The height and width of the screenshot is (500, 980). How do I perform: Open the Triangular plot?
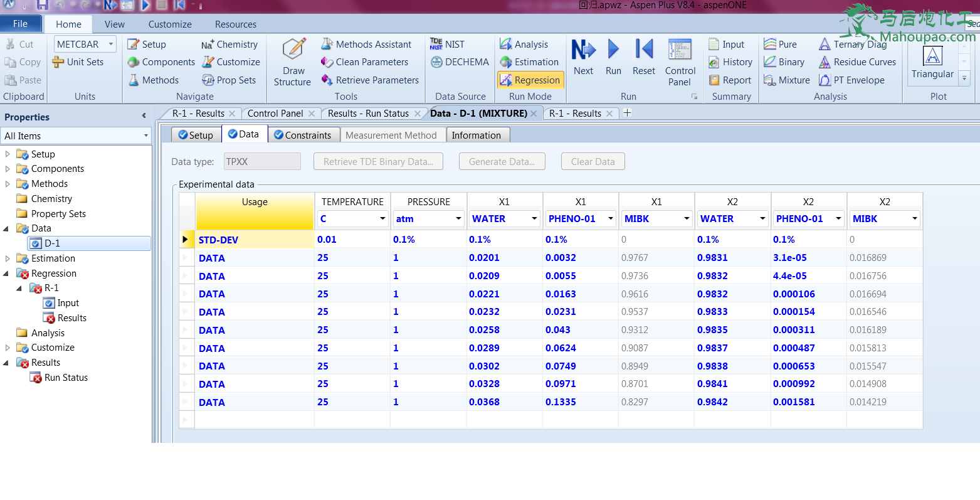[932, 62]
